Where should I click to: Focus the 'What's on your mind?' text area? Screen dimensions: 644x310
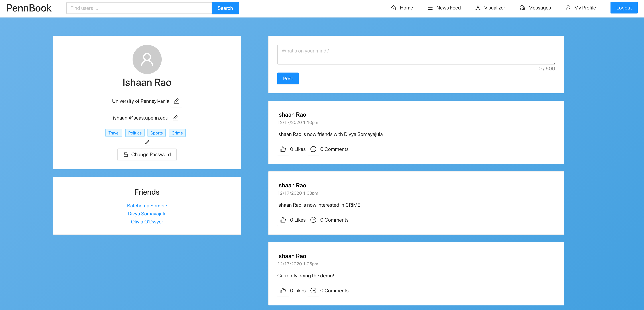tap(416, 55)
